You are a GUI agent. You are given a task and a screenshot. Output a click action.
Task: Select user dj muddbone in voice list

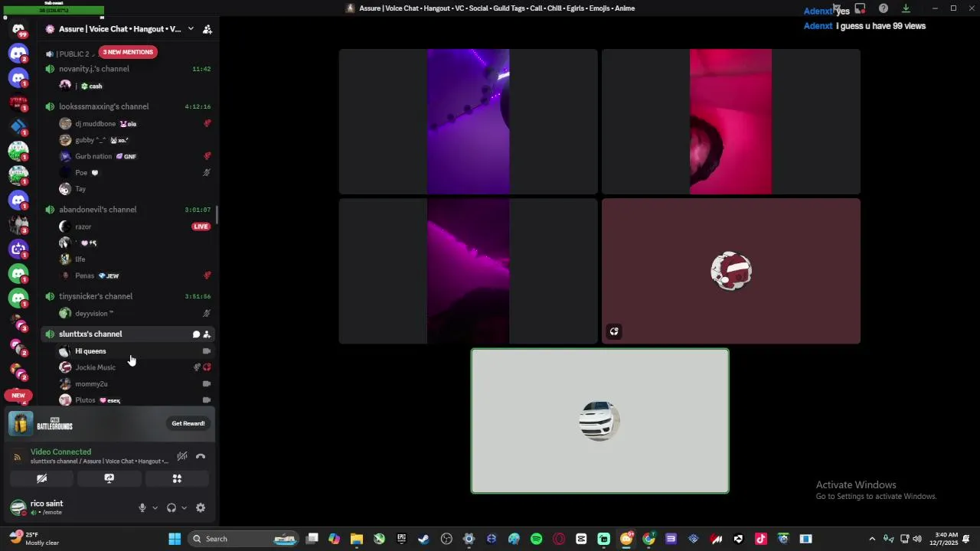135,124
